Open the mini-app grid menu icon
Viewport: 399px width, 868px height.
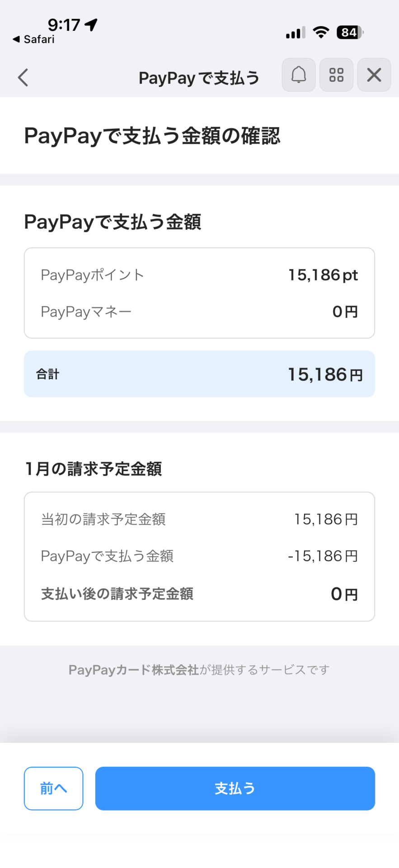(x=336, y=75)
